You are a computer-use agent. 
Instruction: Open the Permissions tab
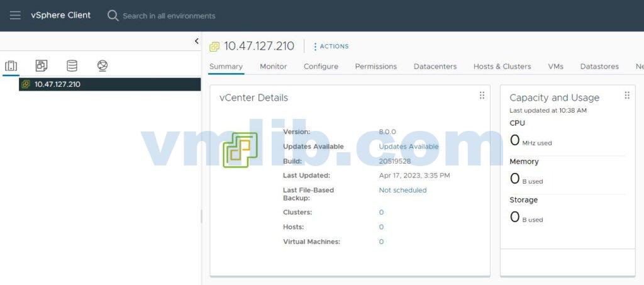coord(376,67)
